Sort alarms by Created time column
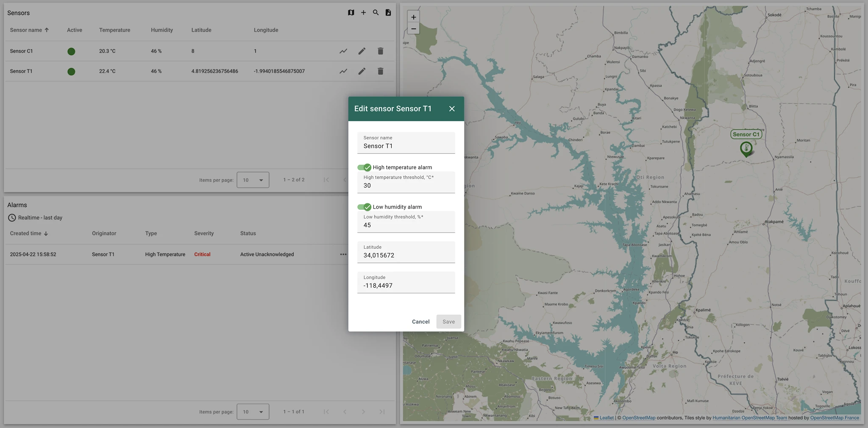The height and width of the screenshot is (428, 868). 26,233
